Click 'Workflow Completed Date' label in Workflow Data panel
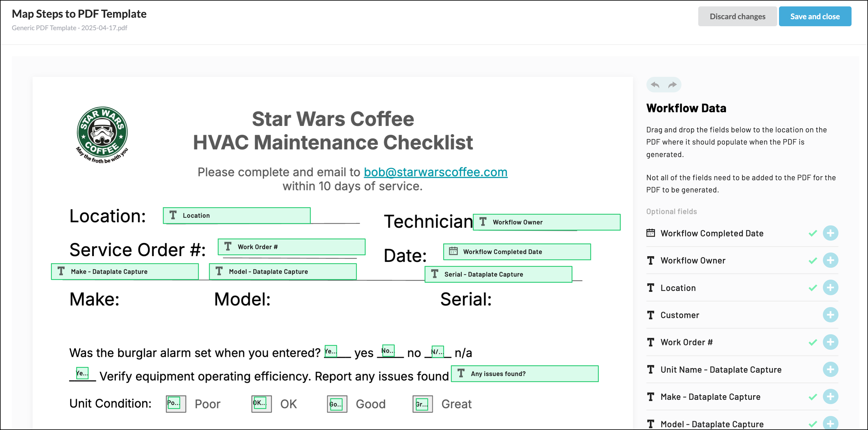Screen dimensions: 868x430 pyautogui.click(x=712, y=233)
